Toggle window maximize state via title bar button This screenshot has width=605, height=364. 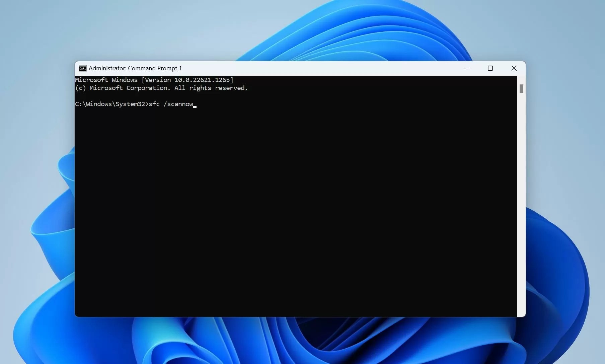click(x=490, y=68)
